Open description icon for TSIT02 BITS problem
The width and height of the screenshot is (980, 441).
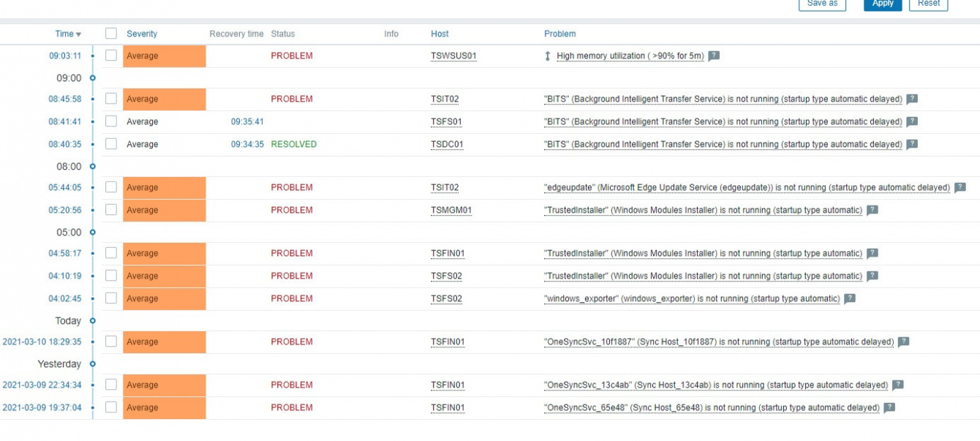[x=912, y=99]
